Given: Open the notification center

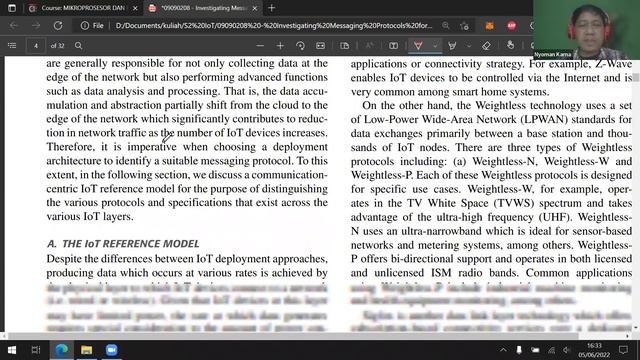Looking at the screenshot, I should 623,350.
